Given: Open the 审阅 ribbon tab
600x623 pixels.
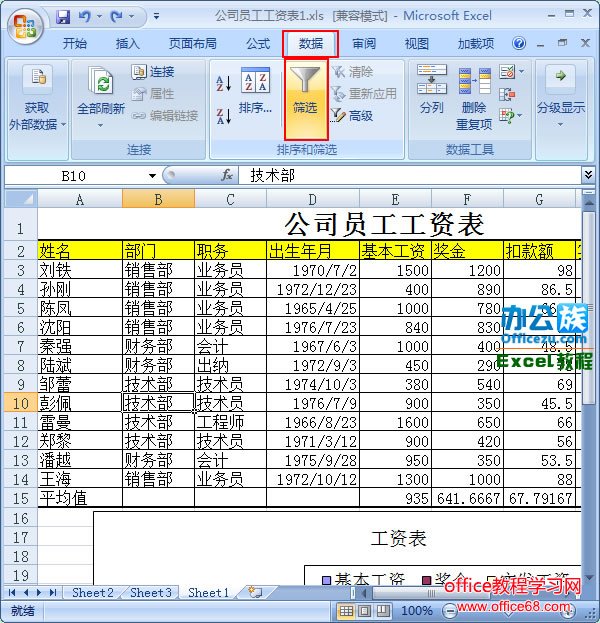Looking at the screenshot, I should pos(364,44).
